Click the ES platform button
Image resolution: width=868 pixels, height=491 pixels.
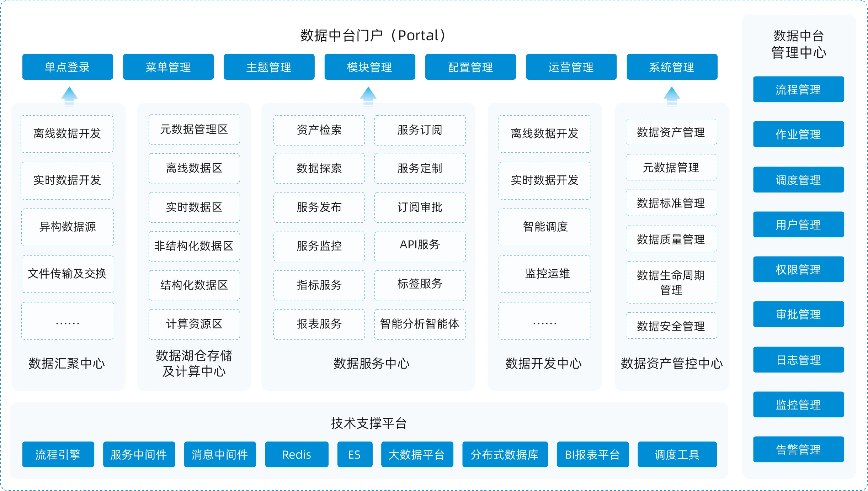pyautogui.click(x=355, y=454)
